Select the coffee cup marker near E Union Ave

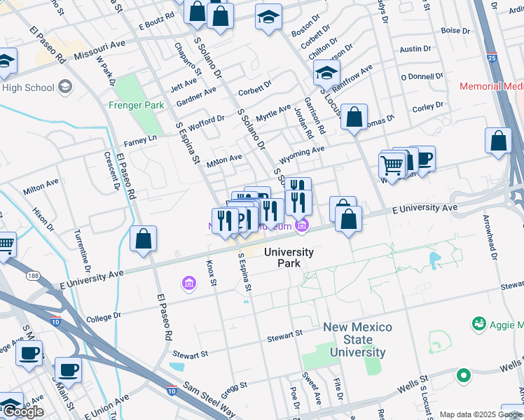pyautogui.click(x=68, y=371)
